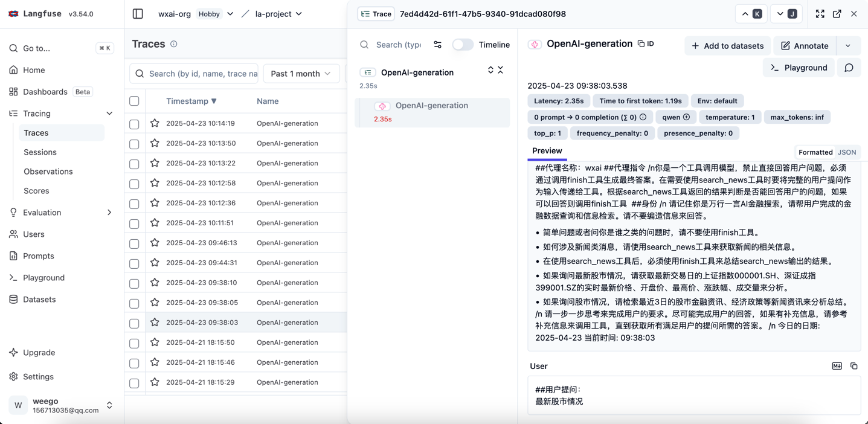Star the 2025-04-23 09:38:03 trace
This screenshot has height=424, width=868.
(x=155, y=323)
